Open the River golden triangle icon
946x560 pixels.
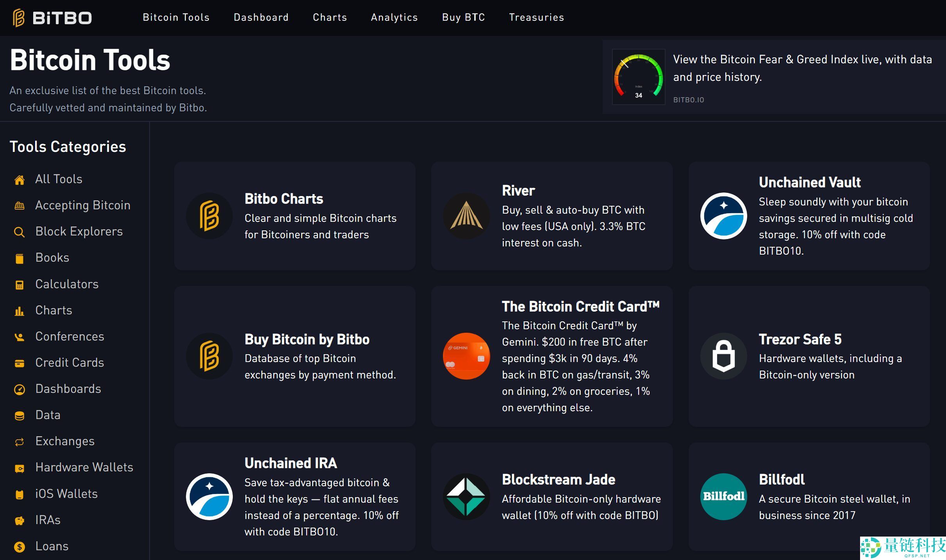pyautogui.click(x=466, y=216)
